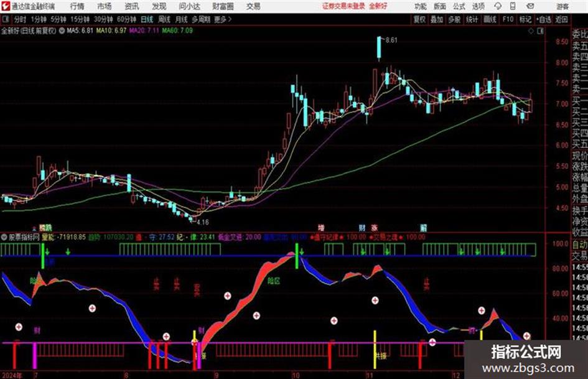The image size is (588, 379).
Task: Open the 资讯 menu
Action: click(132, 6)
